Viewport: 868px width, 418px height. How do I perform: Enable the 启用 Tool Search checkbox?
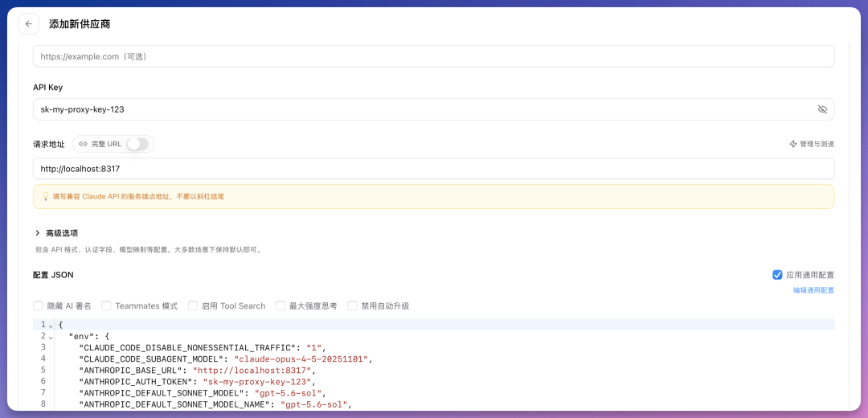click(193, 306)
